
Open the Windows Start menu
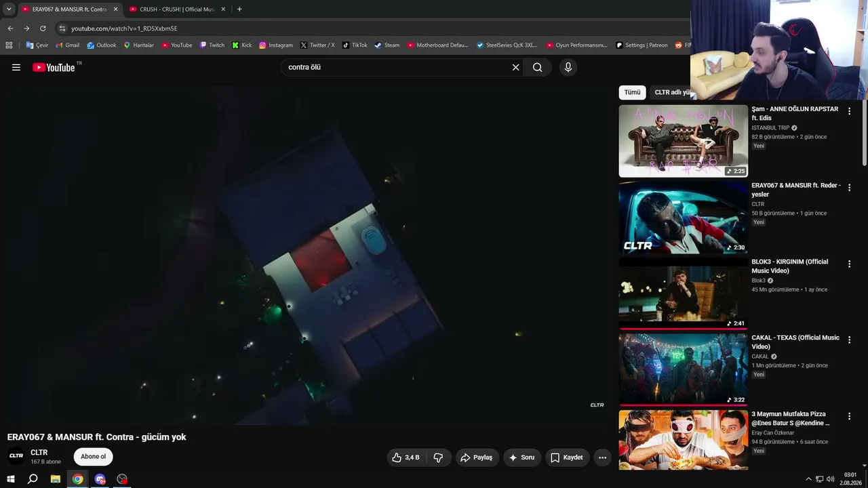point(11,479)
